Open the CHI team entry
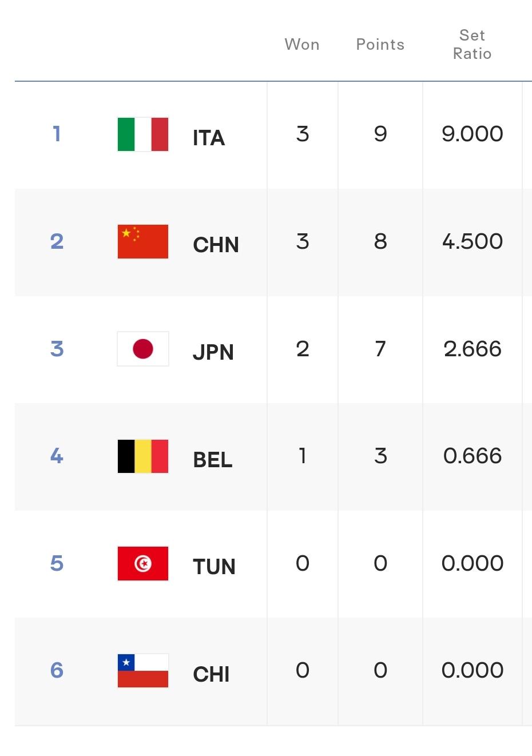Image resolution: width=532 pixels, height=756 pixels. pos(211,674)
